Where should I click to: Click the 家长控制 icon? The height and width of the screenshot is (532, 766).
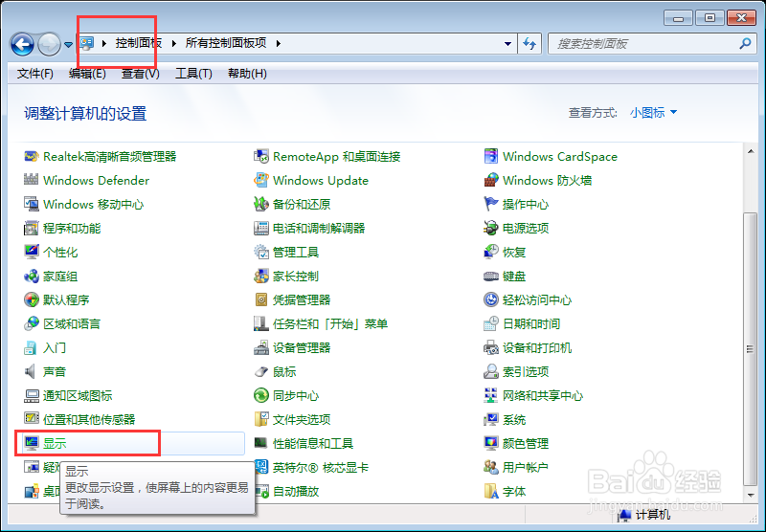point(261,277)
